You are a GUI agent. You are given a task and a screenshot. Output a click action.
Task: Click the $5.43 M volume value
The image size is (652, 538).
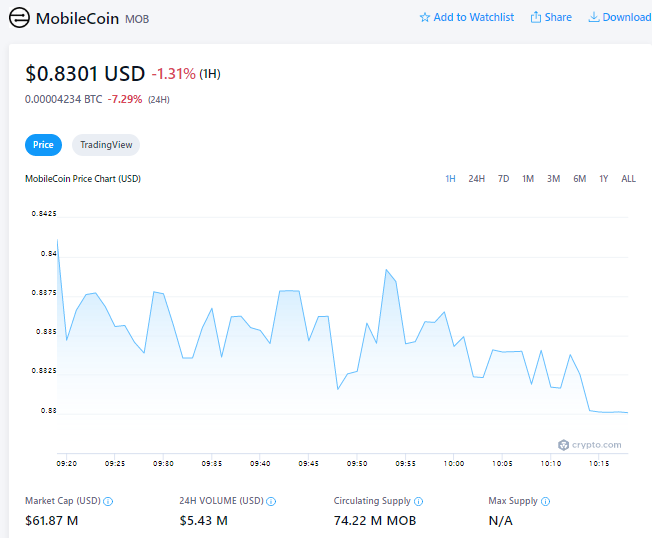pos(203,521)
